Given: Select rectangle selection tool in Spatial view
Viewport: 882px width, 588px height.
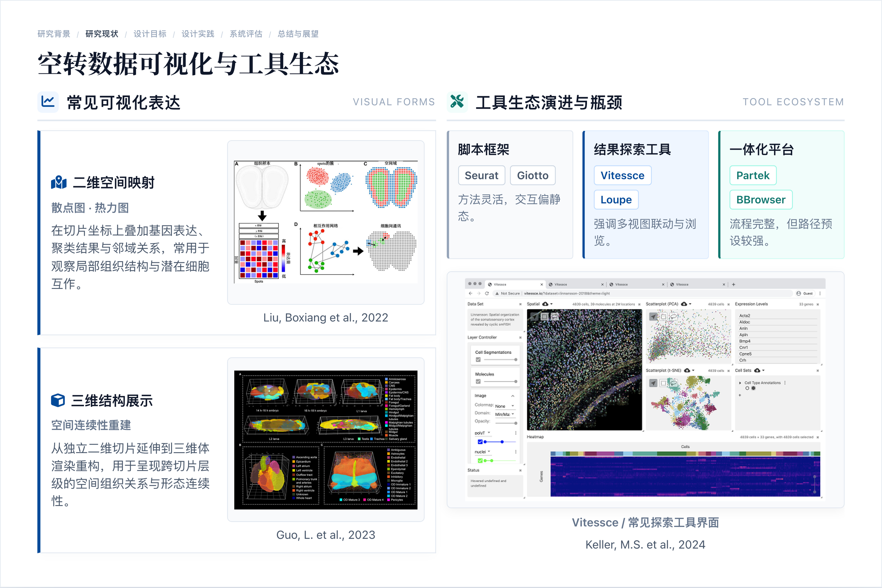Looking at the screenshot, I should 544,316.
